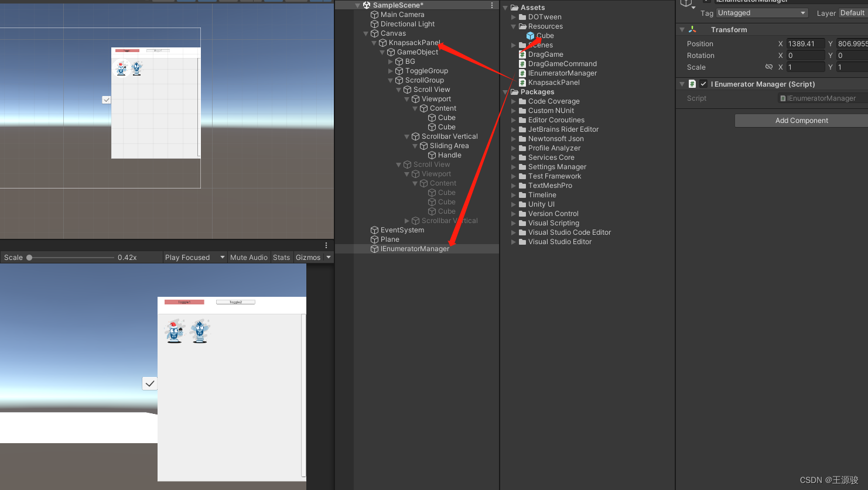Click the Game view Scale slider

pyautogui.click(x=70, y=258)
